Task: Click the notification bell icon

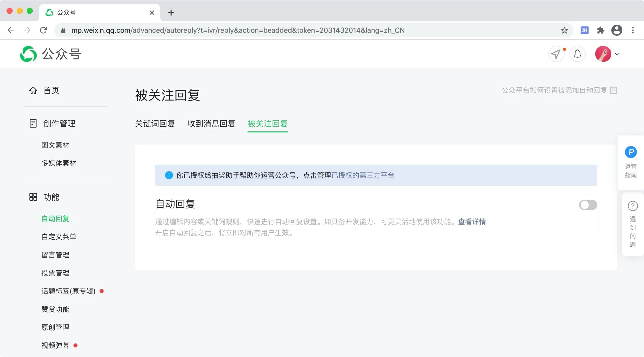Action: tap(577, 54)
